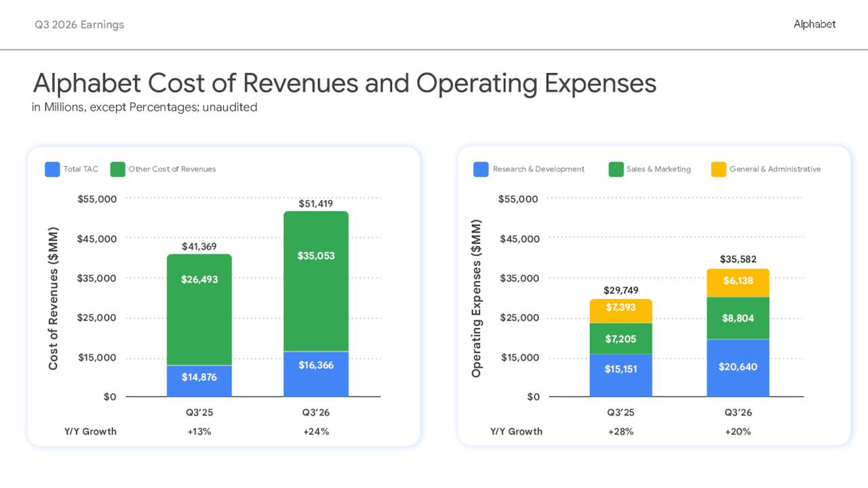This screenshot has width=868, height=488.
Task: Click the $51,419 total above Q3'26 cost bar
Action: point(316,204)
